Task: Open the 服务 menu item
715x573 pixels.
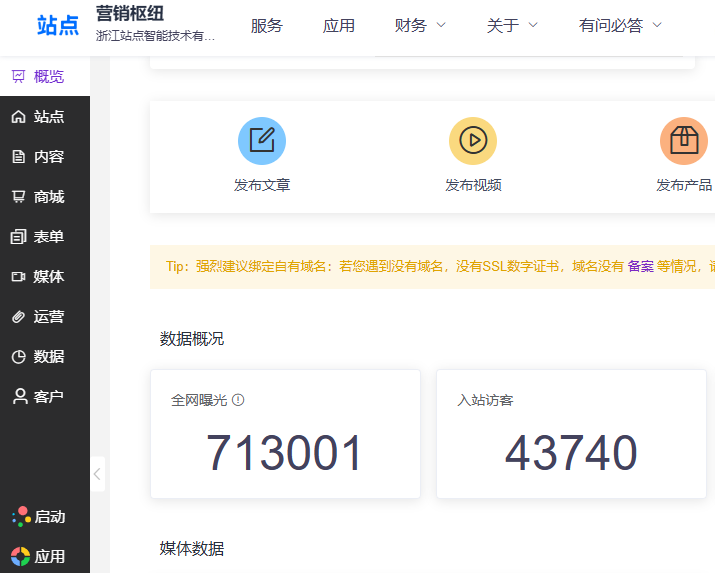Action: click(x=267, y=26)
